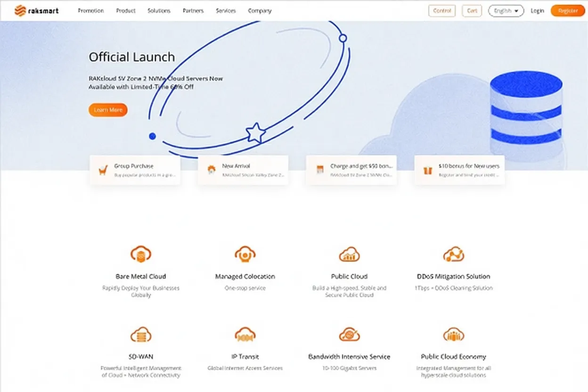Expand the Promotion navigation menu
Viewport: 588px width, 392px height.
pyautogui.click(x=90, y=11)
